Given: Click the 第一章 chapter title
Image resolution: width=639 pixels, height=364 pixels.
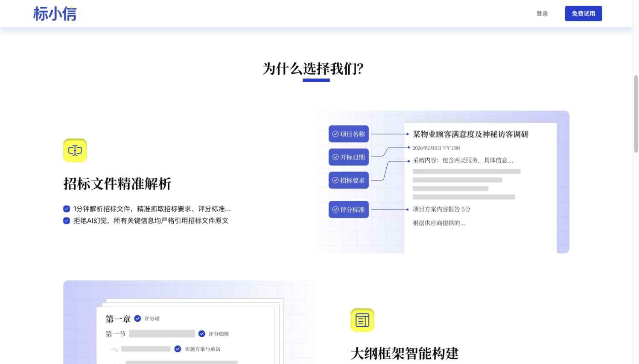Looking at the screenshot, I should (118, 319).
